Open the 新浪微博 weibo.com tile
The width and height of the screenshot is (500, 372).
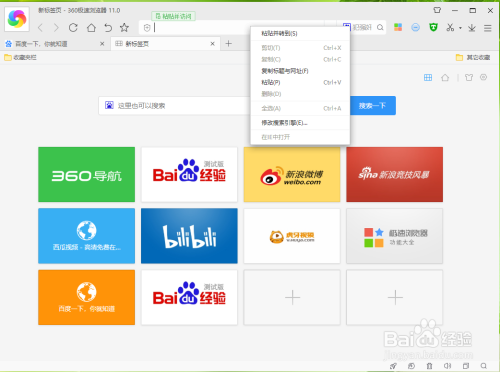tap(292, 174)
